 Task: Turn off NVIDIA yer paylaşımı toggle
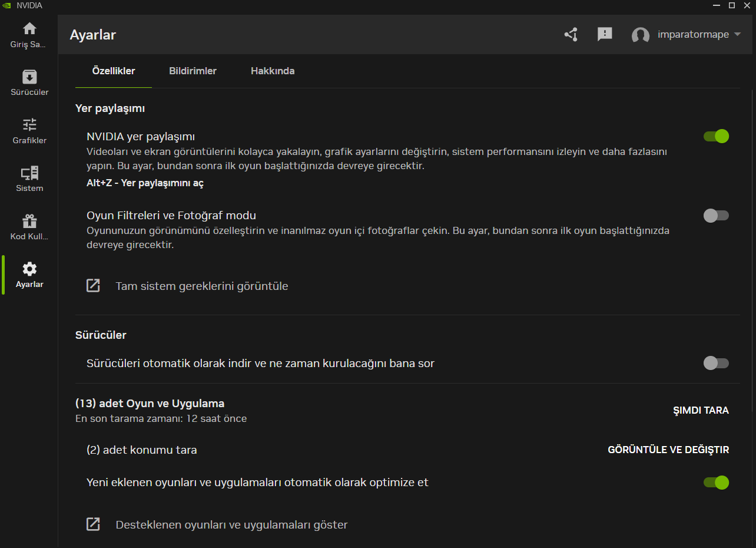pos(716,136)
